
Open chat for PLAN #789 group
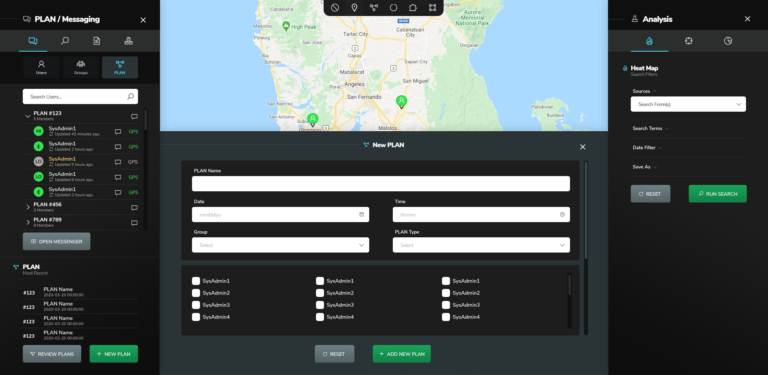[x=134, y=223]
